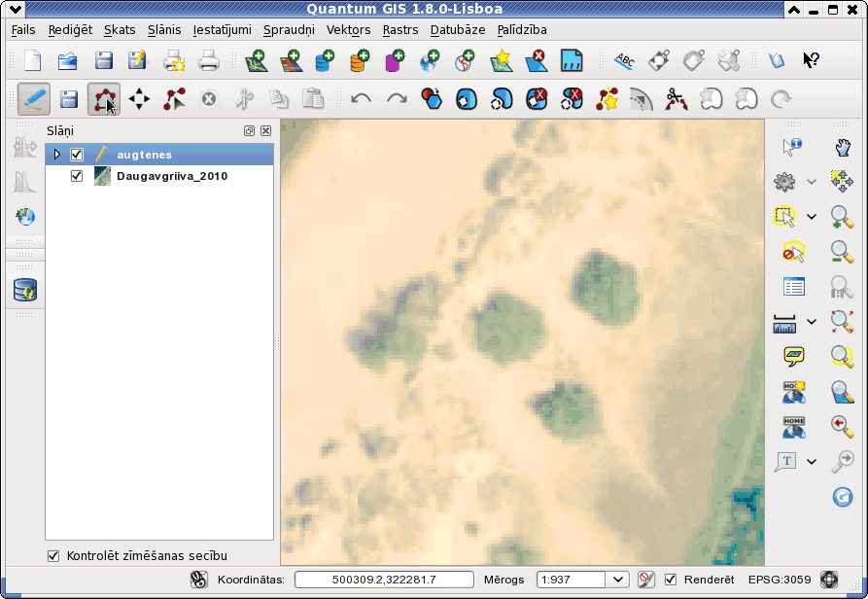This screenshot has height=599, width=868.
Task: Expand the augtenes layer tree
Action: pyautogui.click(x=57, y=155)
